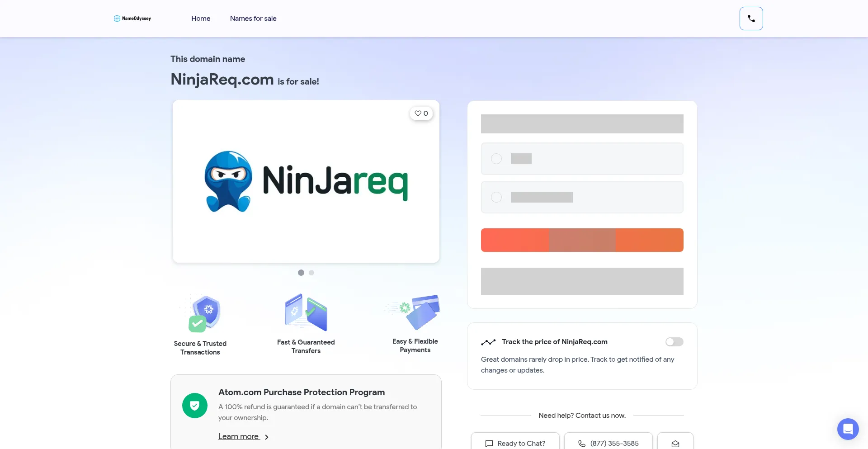The image size is (868, 449).
Task: Enable Track the price of NinjaReq.com toggle
Action: 674,342
